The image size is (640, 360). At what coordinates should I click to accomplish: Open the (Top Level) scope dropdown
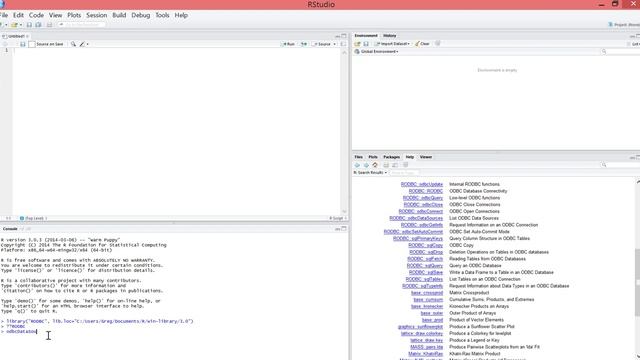[34, 218]
